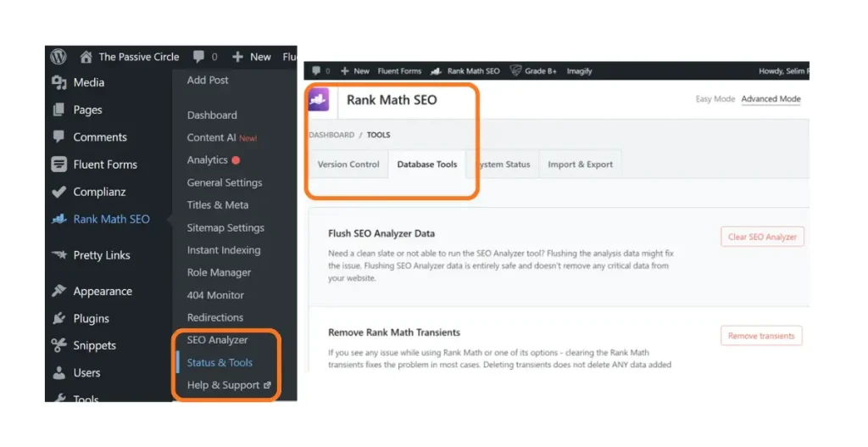Viewport: 868px width, 447px height.
Task: Open Snippets in the left sidebar
Action: coord(95,345)
